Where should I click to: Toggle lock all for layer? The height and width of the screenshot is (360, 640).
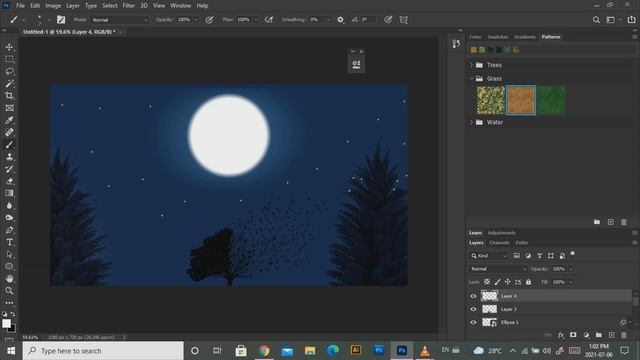pyautogui.click(x=529, y=282)
